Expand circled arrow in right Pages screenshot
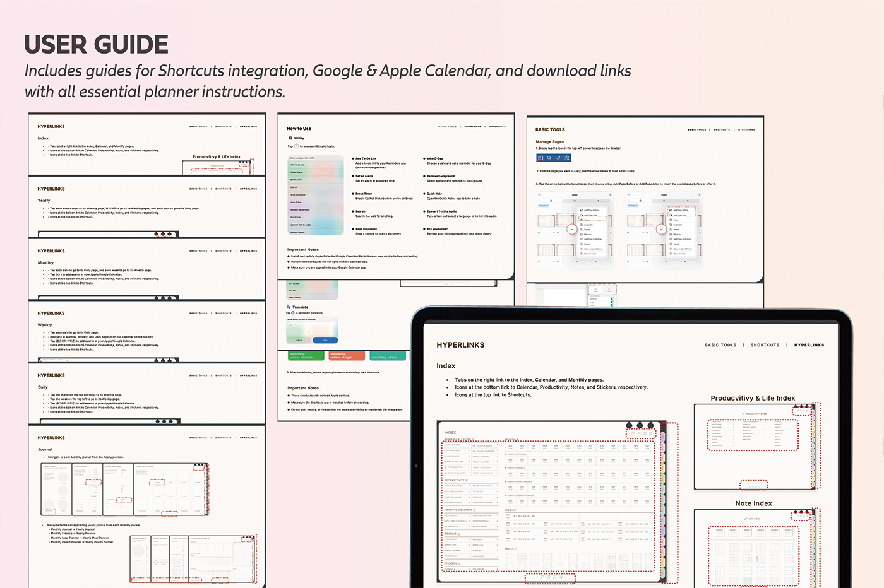 click(661, 230)
